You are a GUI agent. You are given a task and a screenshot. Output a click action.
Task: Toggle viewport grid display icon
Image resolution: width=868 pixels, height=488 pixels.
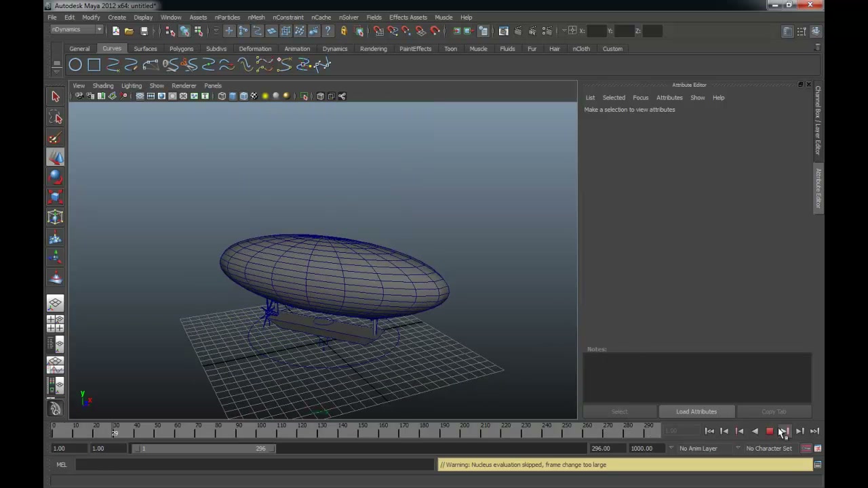tap(140, 96)
